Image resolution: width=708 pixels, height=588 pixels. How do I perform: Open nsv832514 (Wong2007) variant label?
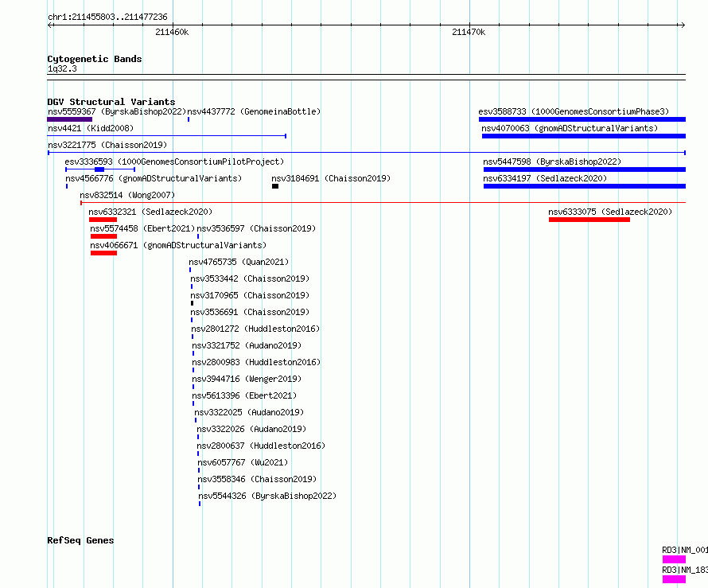(127, 195)
